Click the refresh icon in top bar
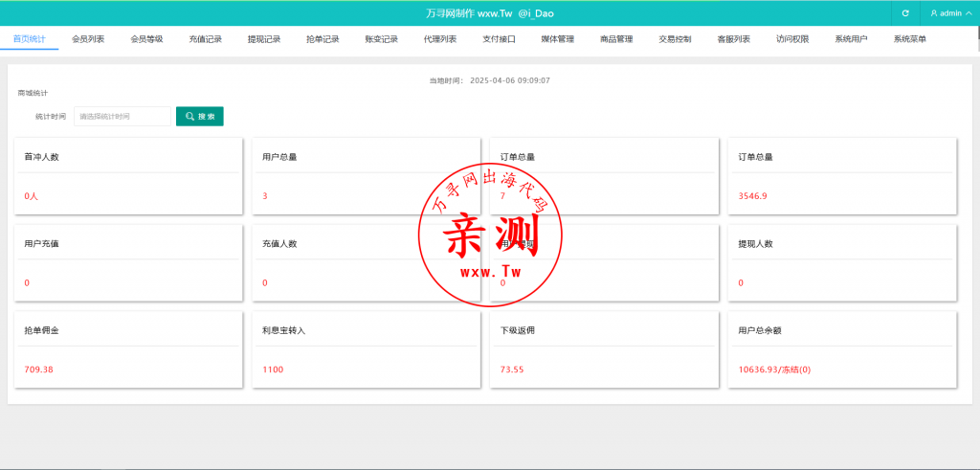The height and width of the screenshot is (470, 980). [x=905, y=13]
